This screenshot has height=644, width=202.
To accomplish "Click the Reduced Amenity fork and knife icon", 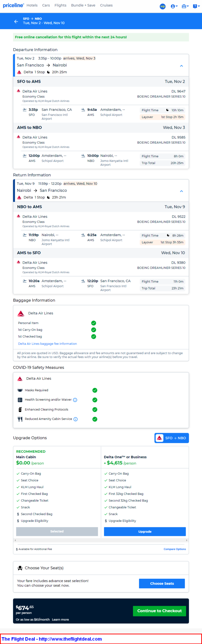I will [x=20, y=419].
